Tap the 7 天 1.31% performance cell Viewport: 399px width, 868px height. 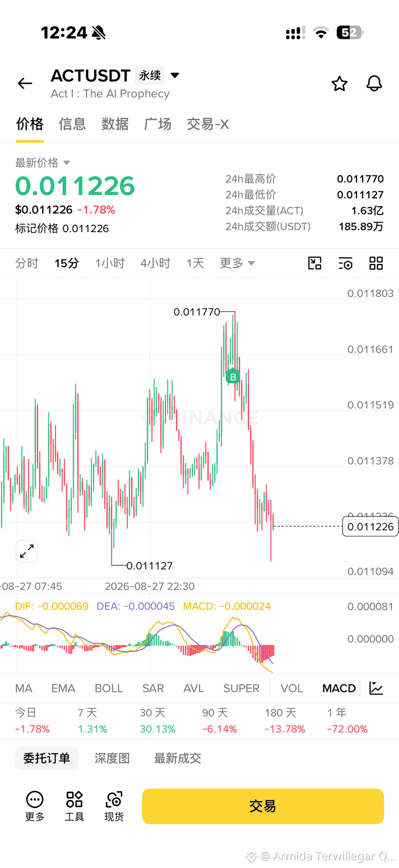[93, 721]
